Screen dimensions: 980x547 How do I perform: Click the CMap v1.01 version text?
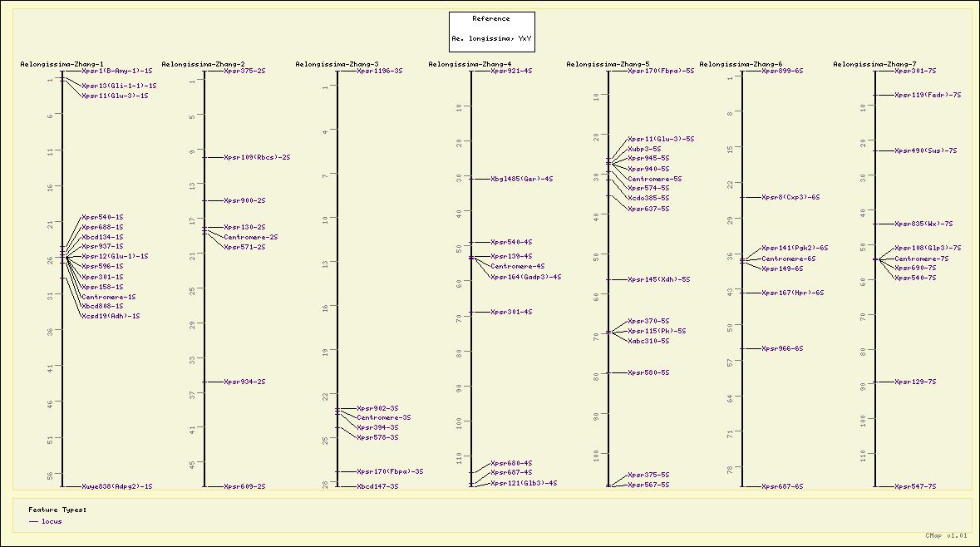946,536
